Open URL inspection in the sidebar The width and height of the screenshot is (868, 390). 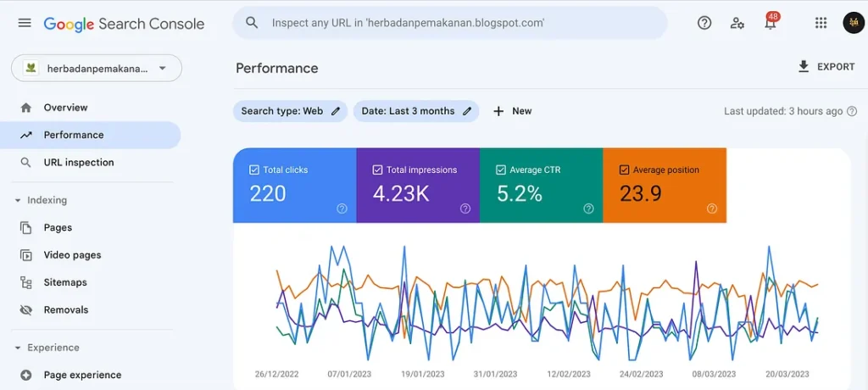coord(78,163)
